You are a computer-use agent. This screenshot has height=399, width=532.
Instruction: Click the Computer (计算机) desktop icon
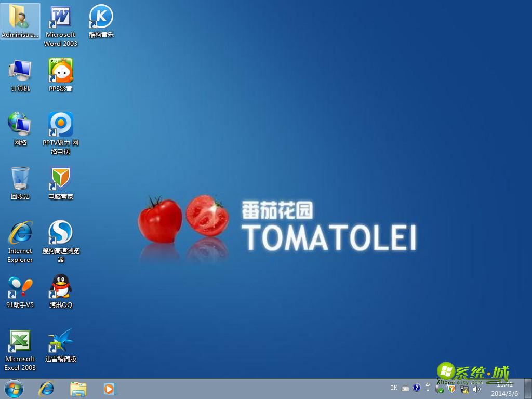pyautogui.click(x=20, y=71)
